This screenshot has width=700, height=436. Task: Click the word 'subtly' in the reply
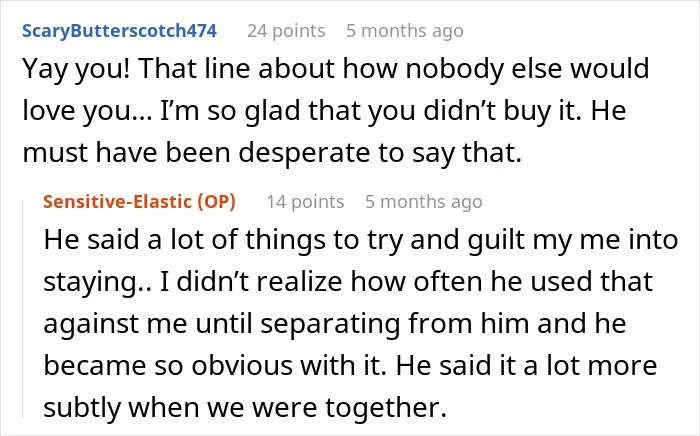pyautogui.click(x=82, y=408)
